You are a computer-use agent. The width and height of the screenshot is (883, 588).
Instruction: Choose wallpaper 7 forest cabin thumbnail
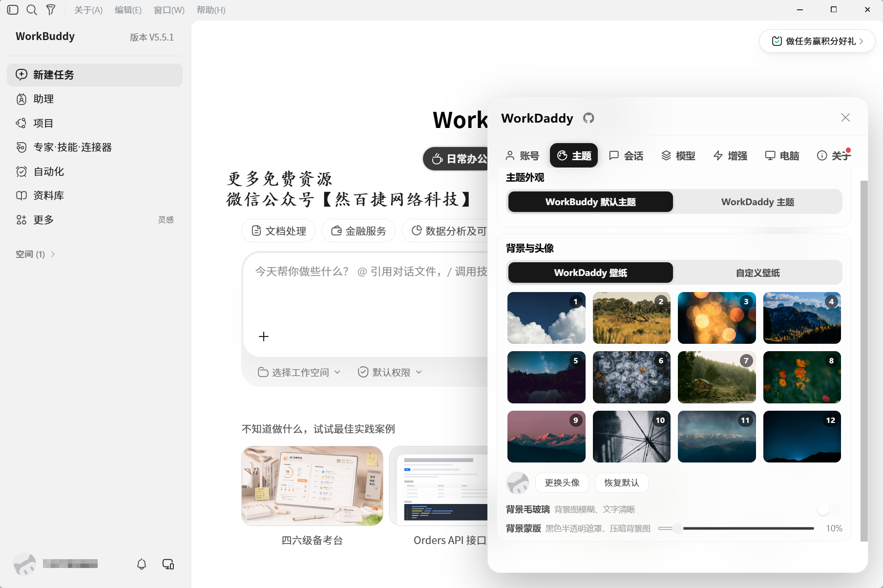click(717, 377)
